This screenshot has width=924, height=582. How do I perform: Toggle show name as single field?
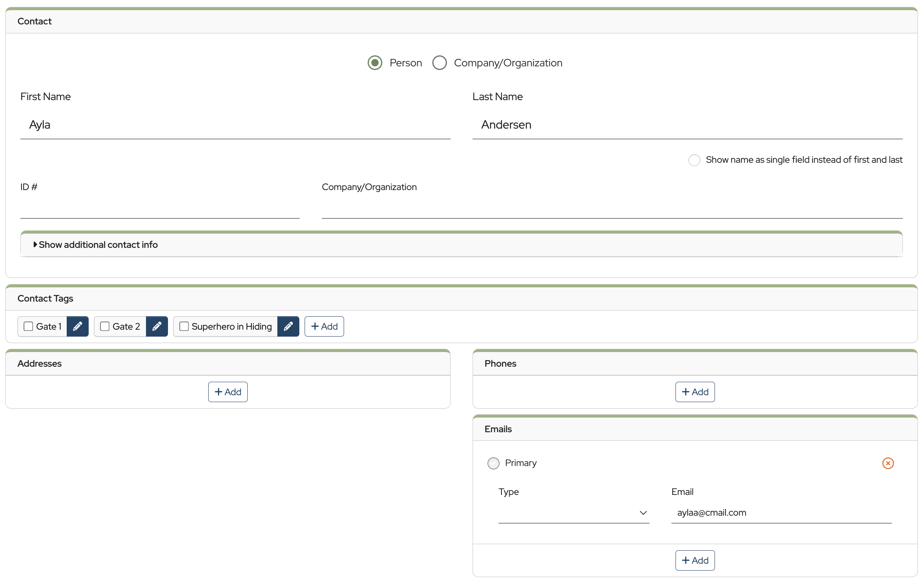click(694, 160)
